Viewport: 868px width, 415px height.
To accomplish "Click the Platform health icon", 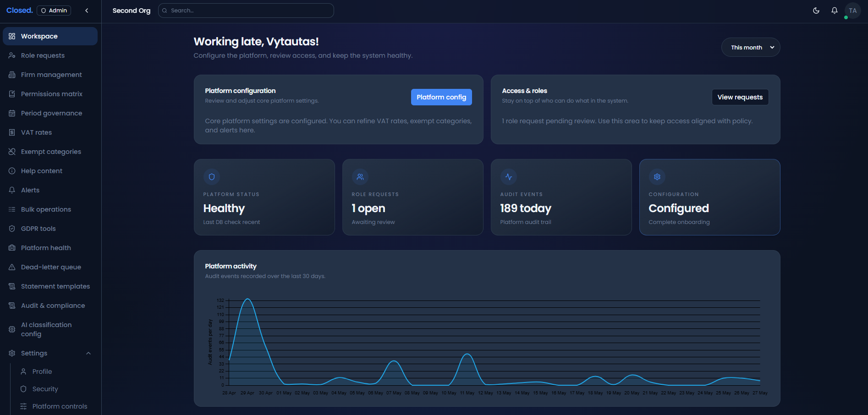I will [x=12, y=248].
